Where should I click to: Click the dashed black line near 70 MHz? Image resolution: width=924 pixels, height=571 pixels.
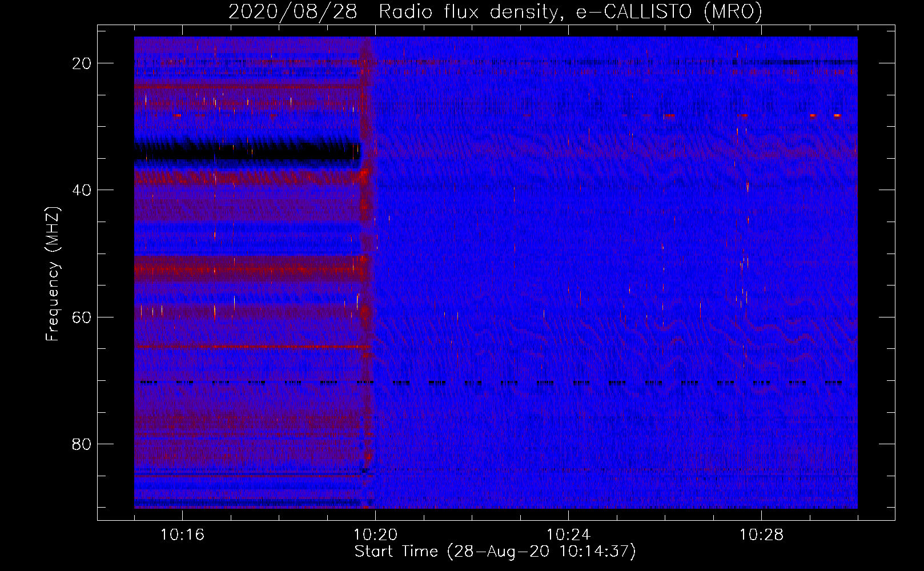(491, 383)
